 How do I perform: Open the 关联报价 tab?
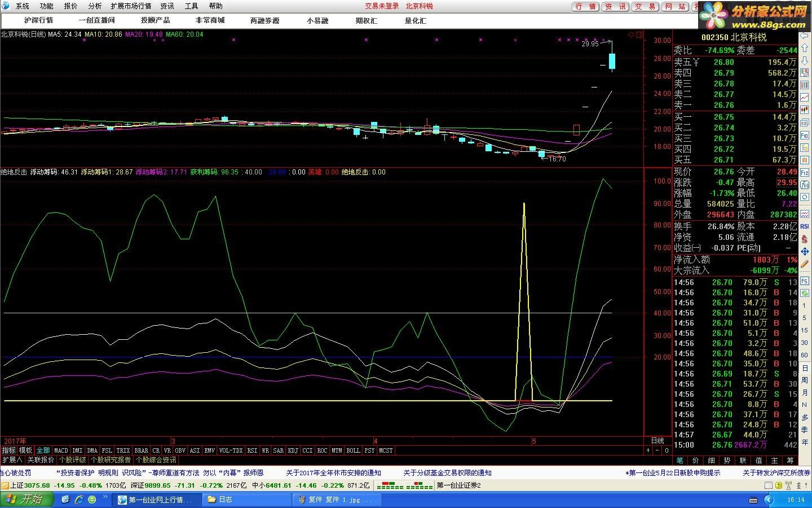tap(41, 460)
